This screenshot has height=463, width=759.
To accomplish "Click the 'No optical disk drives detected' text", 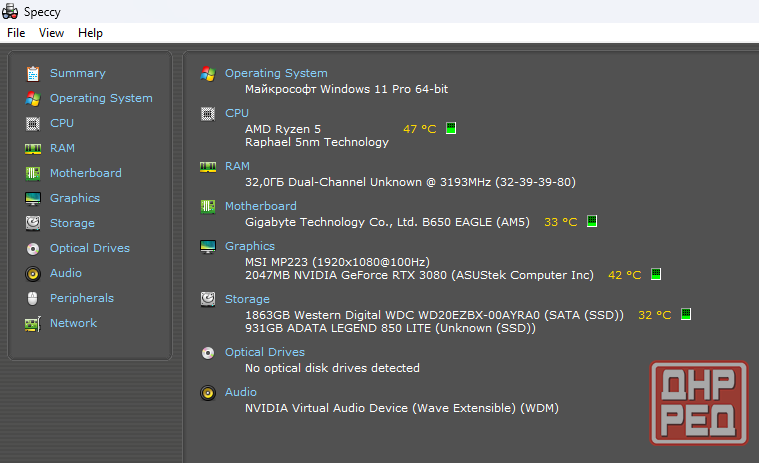I will click(332, 368).
